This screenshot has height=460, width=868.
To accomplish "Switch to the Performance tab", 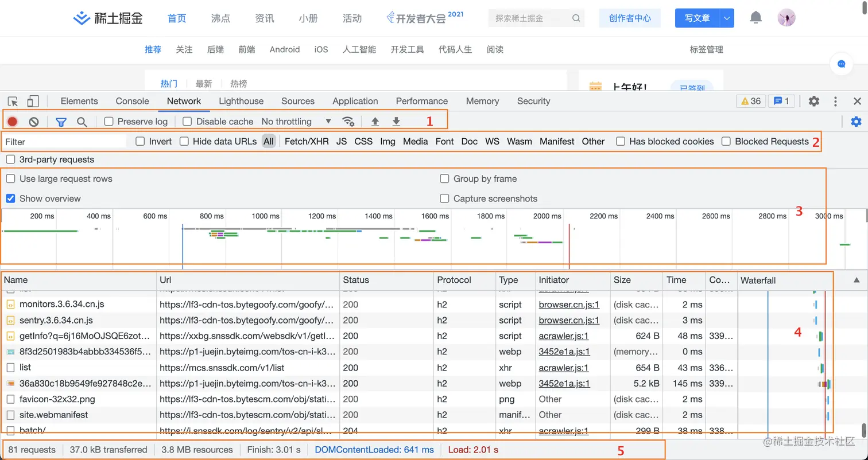I will pyautogui.click(x=422, y=101).
